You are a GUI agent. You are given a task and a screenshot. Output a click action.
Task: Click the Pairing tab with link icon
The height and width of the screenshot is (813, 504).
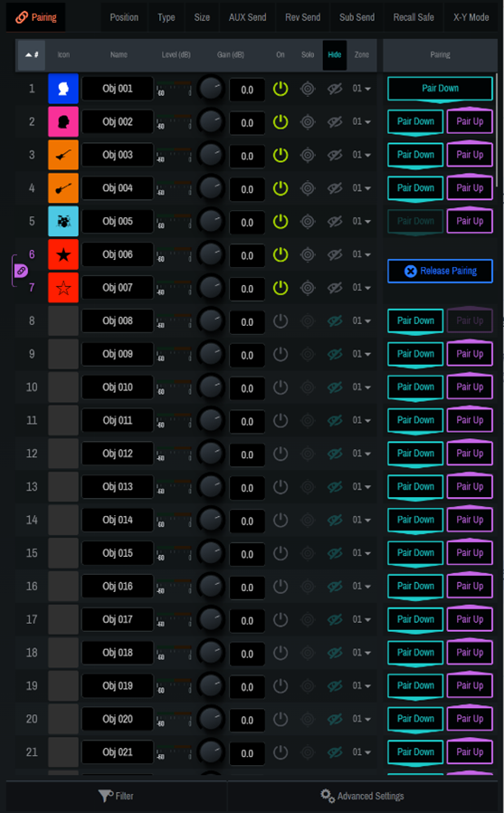35,17
